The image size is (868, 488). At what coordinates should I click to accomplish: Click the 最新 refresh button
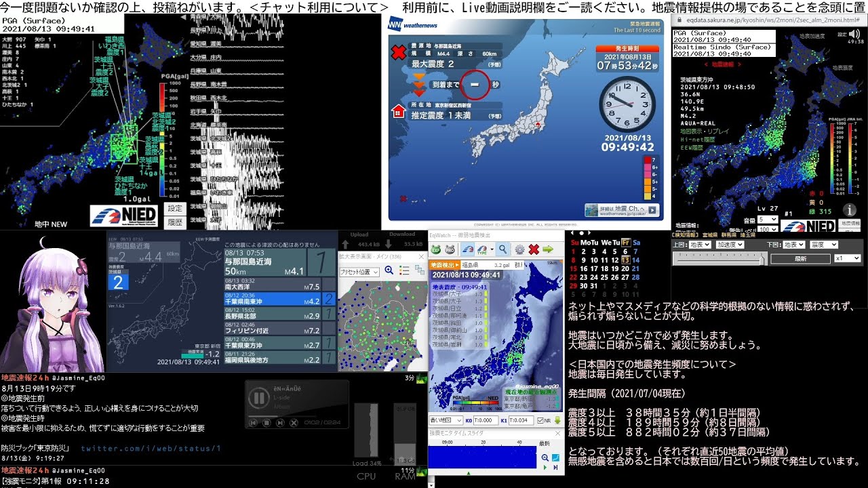[x=801, y=258]
